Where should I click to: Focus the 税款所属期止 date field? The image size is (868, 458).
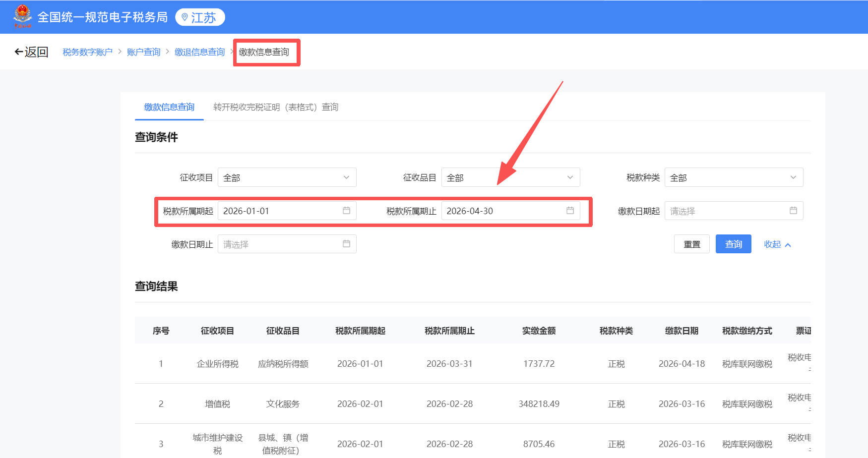point(511,211)
